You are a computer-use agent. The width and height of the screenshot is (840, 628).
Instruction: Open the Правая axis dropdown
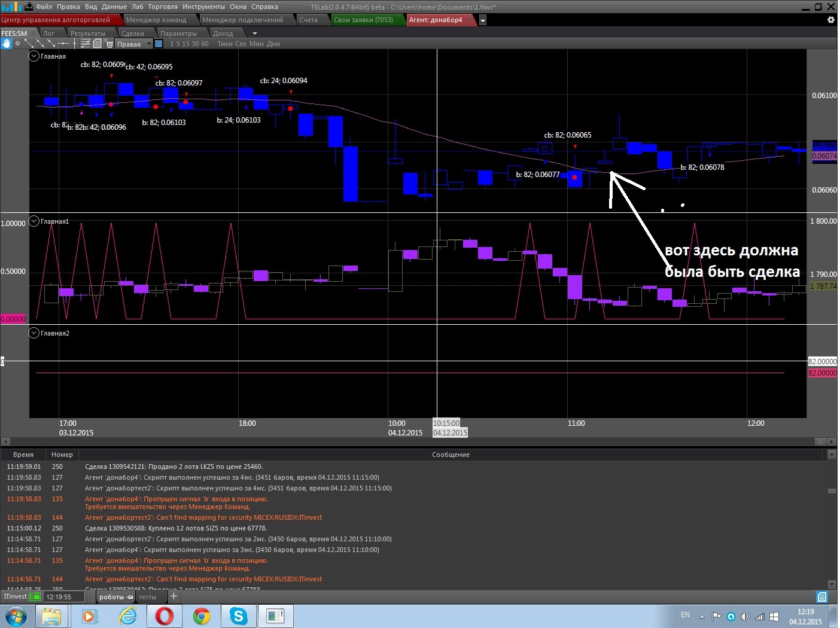[x=149, y=44]
